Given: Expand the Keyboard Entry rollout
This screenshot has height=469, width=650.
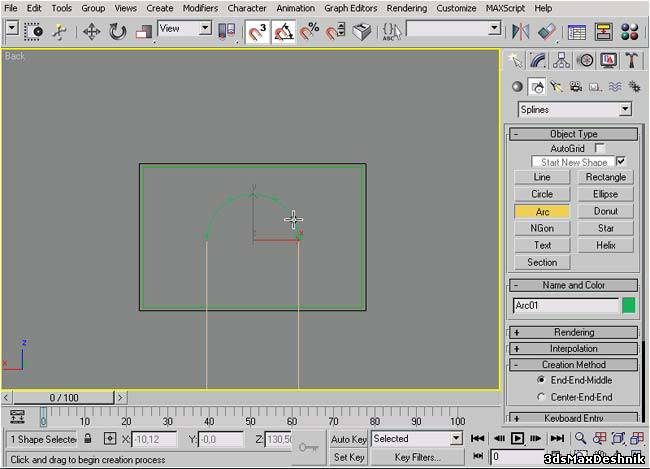Looking at the screenshot, I should coord(573,418).
